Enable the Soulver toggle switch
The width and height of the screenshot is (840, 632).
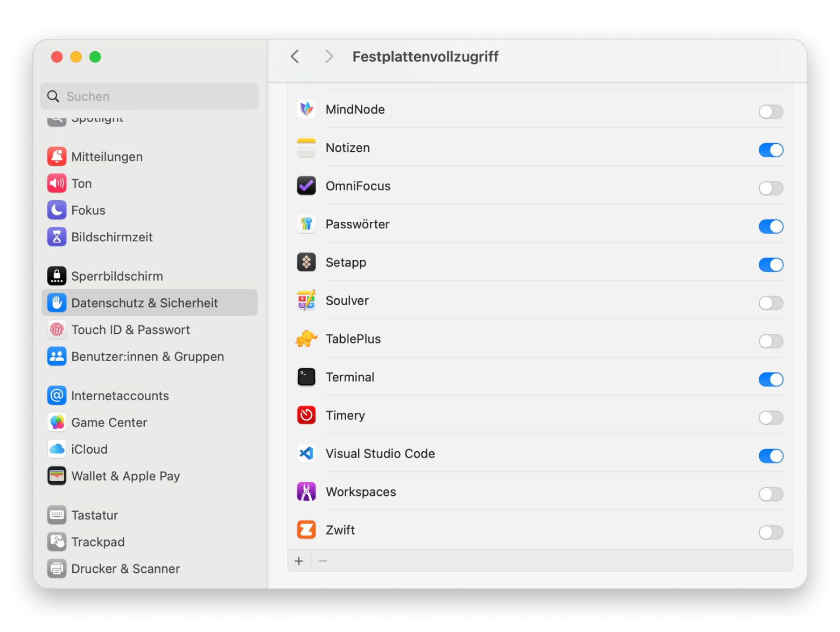(x=771, y=303)
